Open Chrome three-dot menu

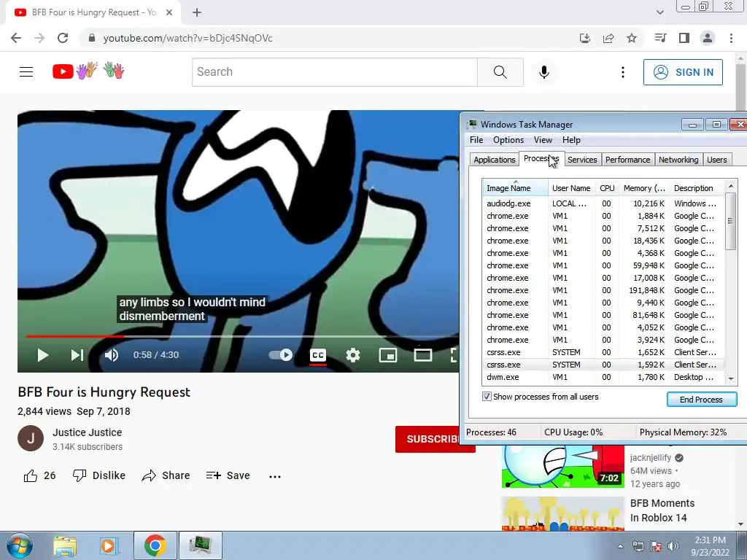(731, 38)
